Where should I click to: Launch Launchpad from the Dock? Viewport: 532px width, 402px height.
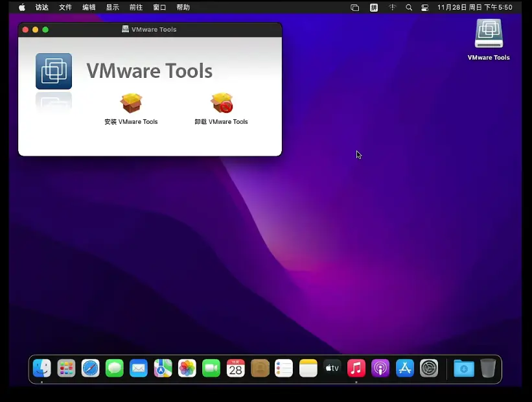coord(66,368)
